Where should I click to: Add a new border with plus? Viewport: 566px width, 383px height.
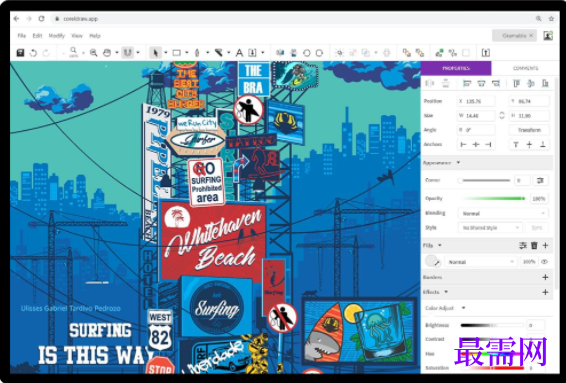[545, 277]
